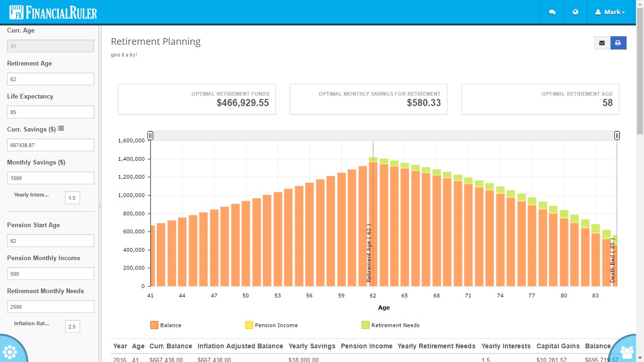644x362 pixels.
Task: Click the sidebar splitter handle
Action: (x=99, y=206)
